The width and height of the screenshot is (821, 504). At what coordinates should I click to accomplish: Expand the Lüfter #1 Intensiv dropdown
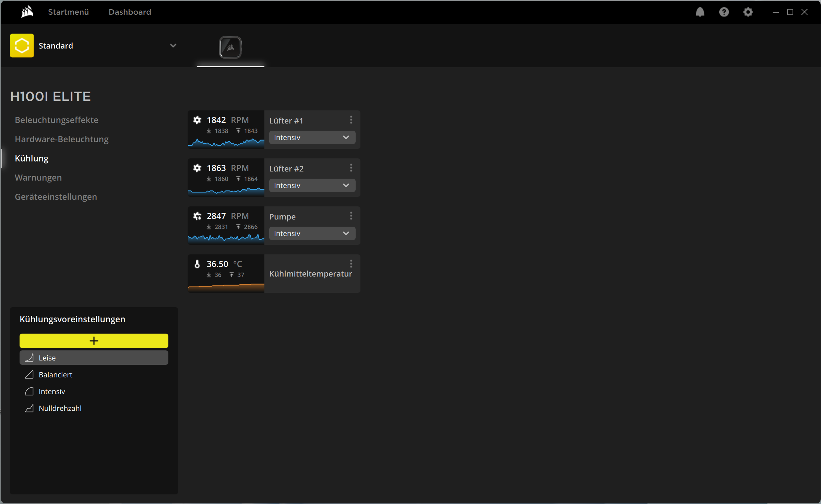312,137
